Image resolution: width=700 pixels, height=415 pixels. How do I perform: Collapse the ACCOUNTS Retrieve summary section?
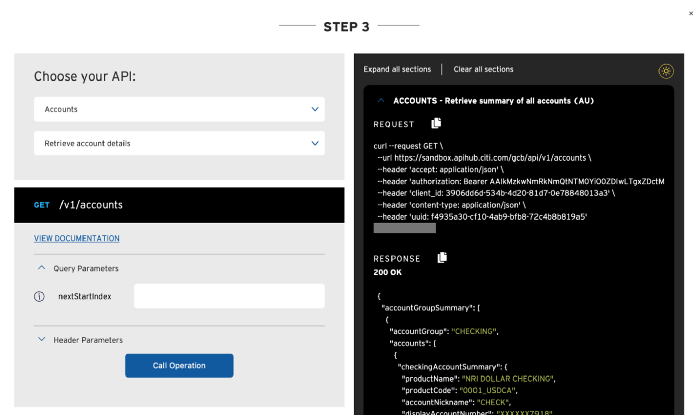coord(381,100)
